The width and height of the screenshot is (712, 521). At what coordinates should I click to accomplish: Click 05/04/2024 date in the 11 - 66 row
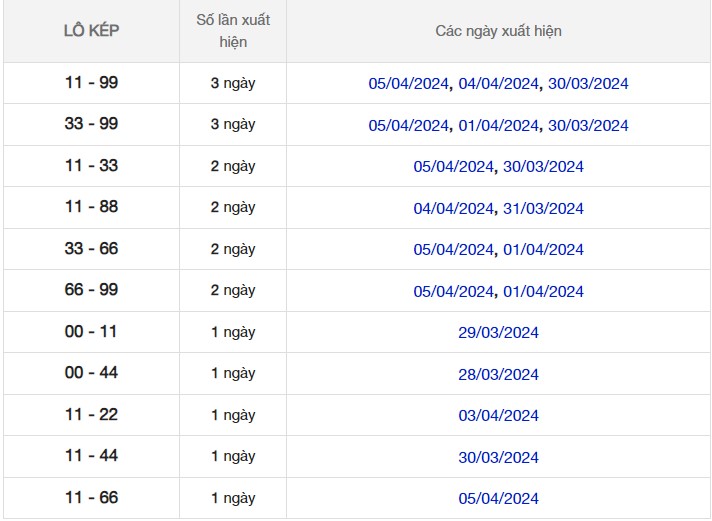(498, 499)
